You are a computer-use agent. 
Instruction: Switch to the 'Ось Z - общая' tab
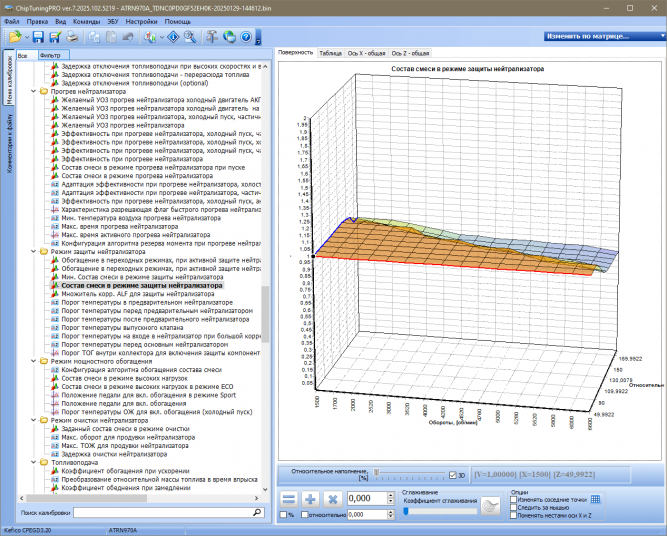pos(410,53)
